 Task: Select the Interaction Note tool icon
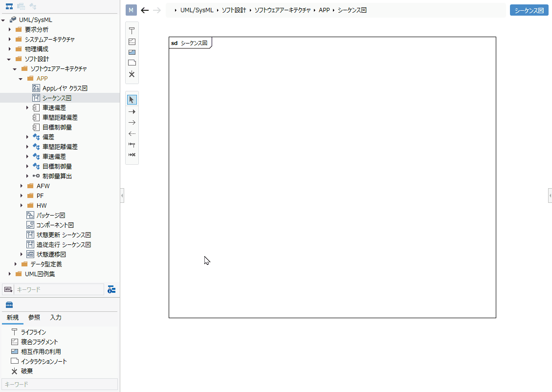click(x=132, y=63)
